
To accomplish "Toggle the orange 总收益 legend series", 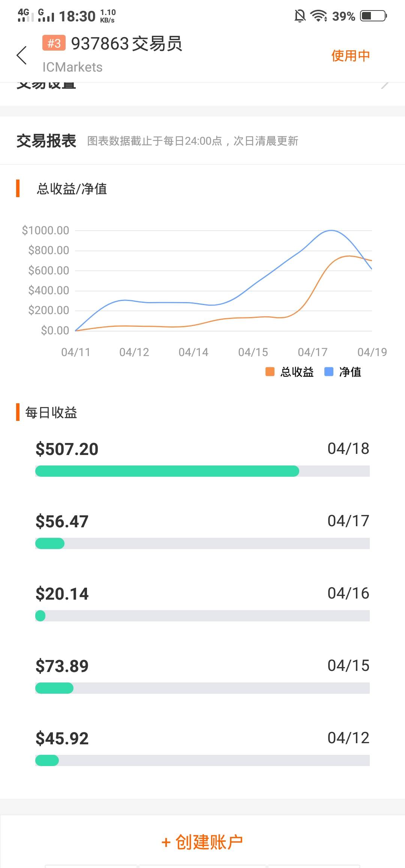I will point(289,372).
